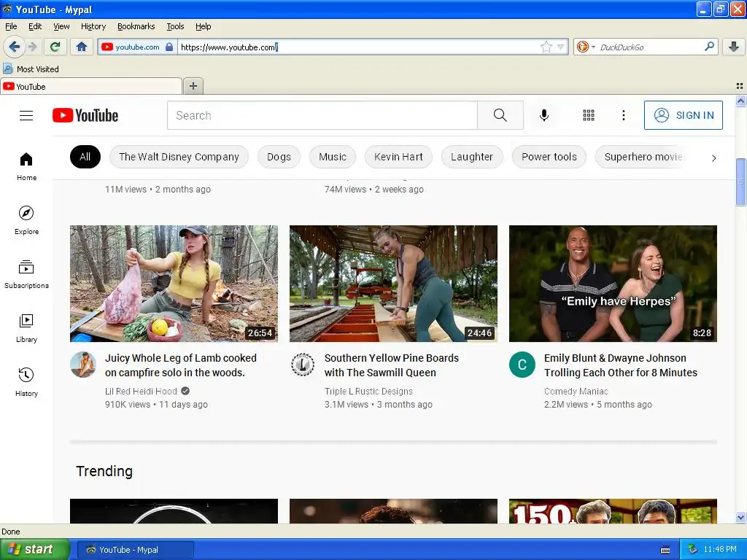Open the search engine selector dropdown
The image size is (747, 560).
[x=585, y=47]
